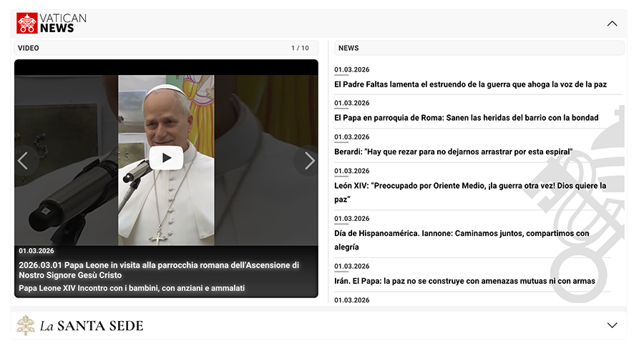Click the La SANTA SEDE title text
Image resolution: width=644 pixels, height=351 pixels.
click(x=92, y=326)
